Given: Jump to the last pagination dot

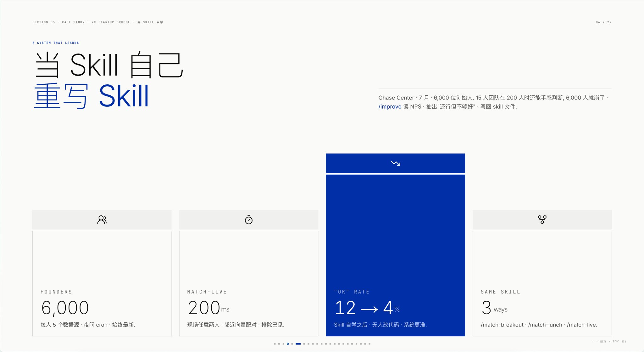Looking at the screenshot, I should [369, 344].
